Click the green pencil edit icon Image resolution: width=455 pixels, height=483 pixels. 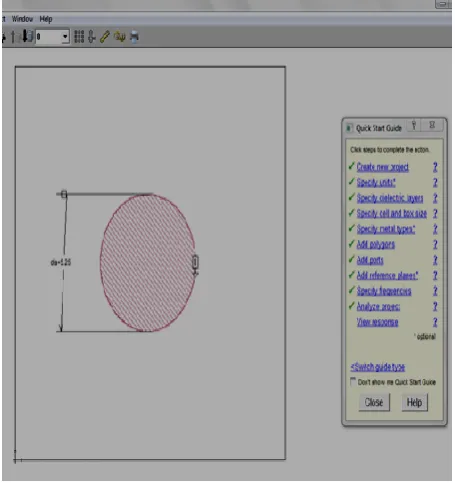coord(105,37)
